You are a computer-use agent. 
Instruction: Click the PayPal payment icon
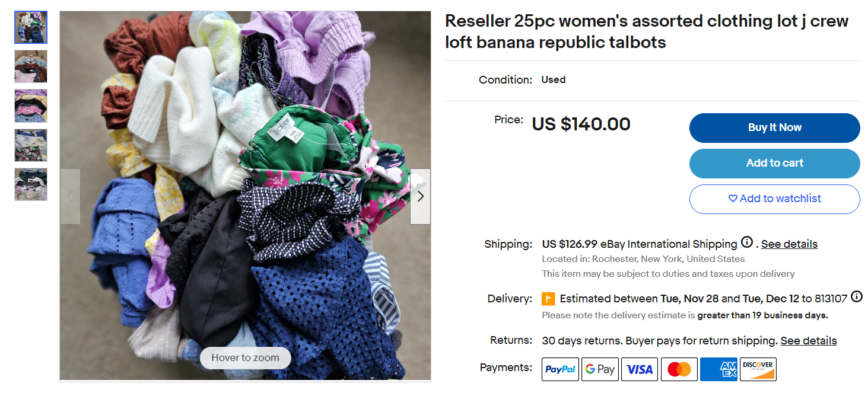560,369
